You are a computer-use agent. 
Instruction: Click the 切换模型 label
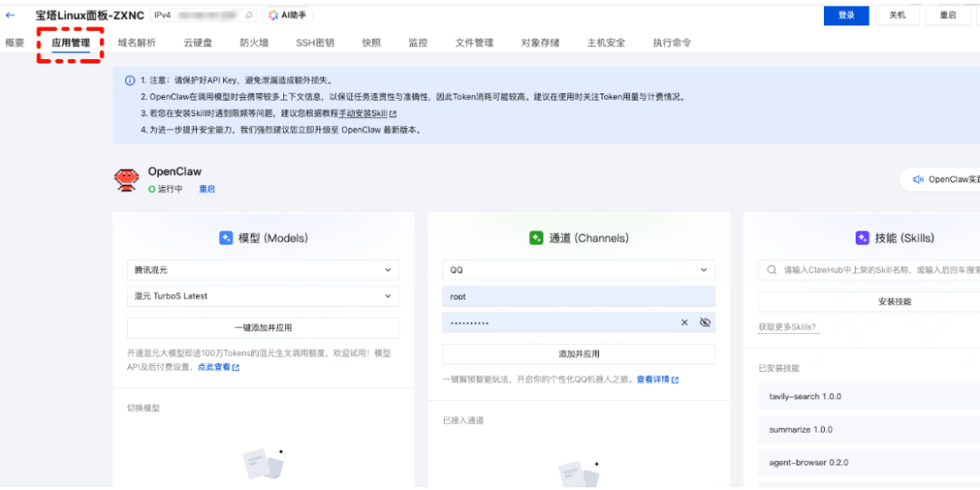tap(143, 408)
